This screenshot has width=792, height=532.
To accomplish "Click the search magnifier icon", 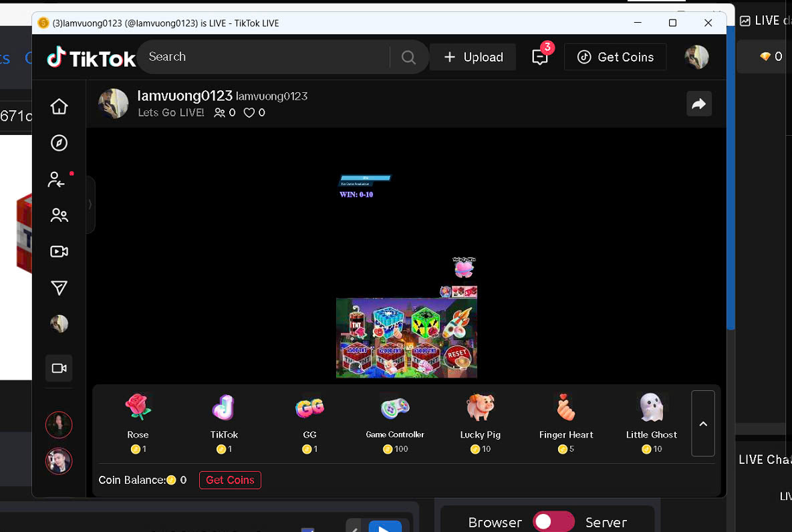I will (408, 57).
